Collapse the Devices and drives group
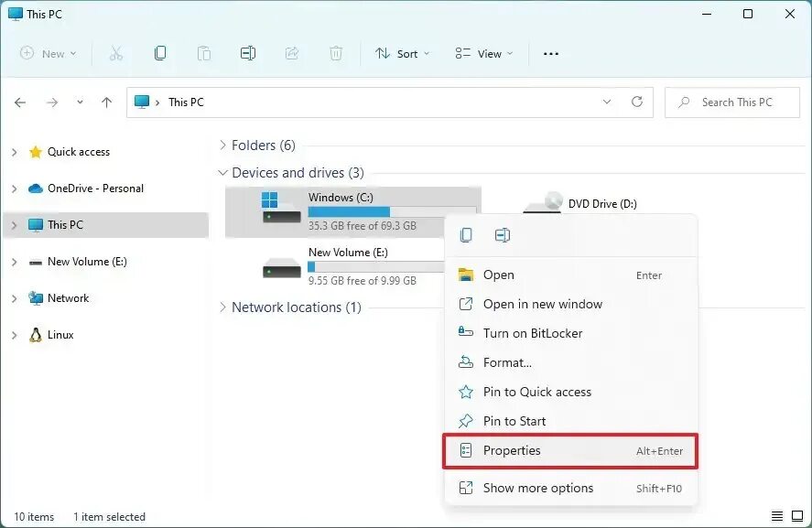Image resolution: width=812 pixels, height=528 pixels. pyautogui.click(x=222, y=172)
